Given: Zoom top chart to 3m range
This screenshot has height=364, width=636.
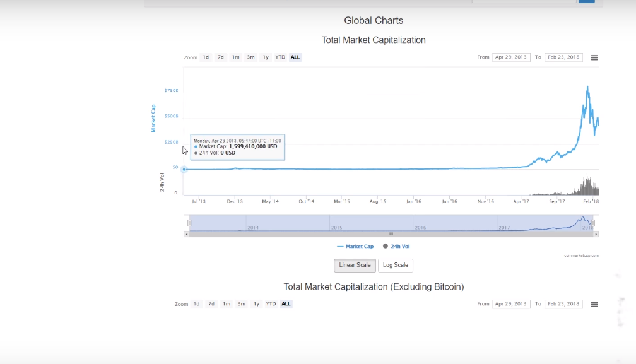Looking at the screenshot, I should click(x=250, y=57).
